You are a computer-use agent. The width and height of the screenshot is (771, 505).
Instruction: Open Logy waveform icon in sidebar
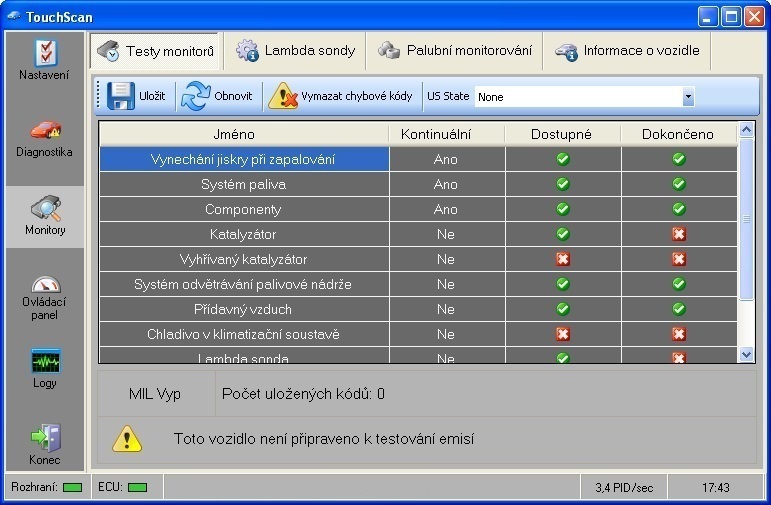pos(46,361)
